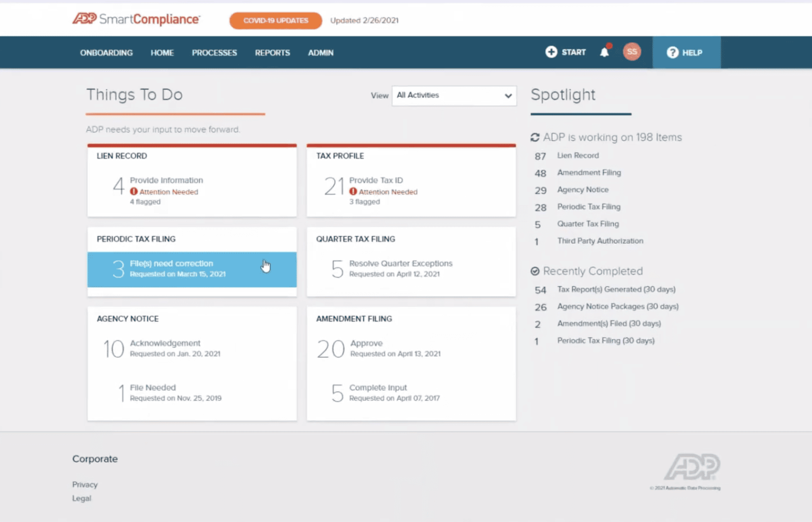Screen dimensions: 812x522
Task: Collapse the All Activities selection list
Action: 508,96
